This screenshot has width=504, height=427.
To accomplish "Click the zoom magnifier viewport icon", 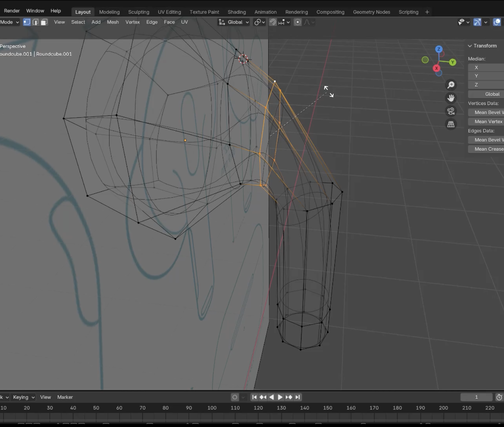I will click(451, 85).
